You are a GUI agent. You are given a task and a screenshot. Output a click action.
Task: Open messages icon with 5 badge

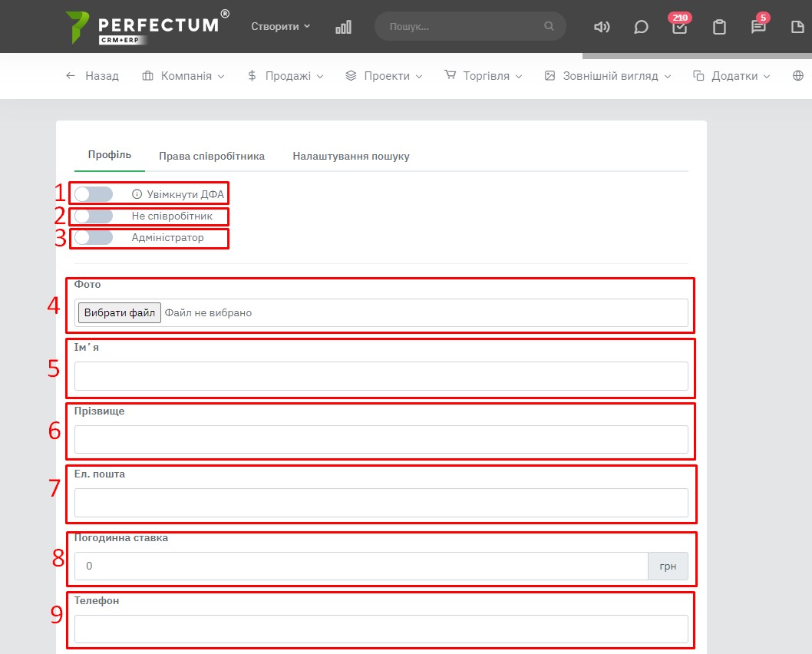758,27
